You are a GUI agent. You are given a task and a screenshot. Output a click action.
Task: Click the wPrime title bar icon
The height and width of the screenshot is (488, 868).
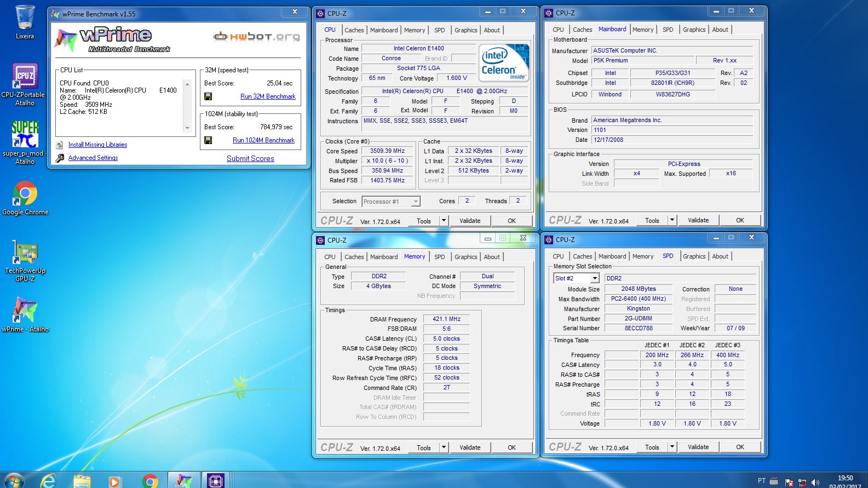pyautogui.click(x=55, y=14)
